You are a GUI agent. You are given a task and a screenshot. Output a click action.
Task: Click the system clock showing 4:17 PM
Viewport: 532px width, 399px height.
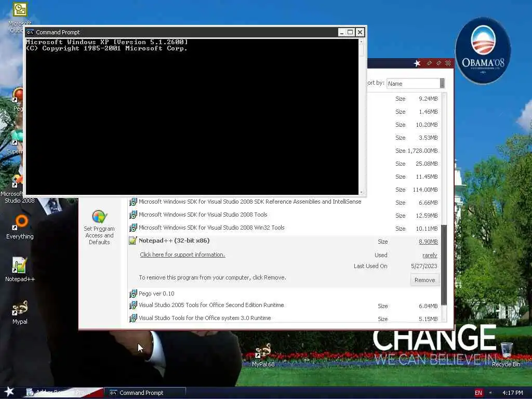513,393
